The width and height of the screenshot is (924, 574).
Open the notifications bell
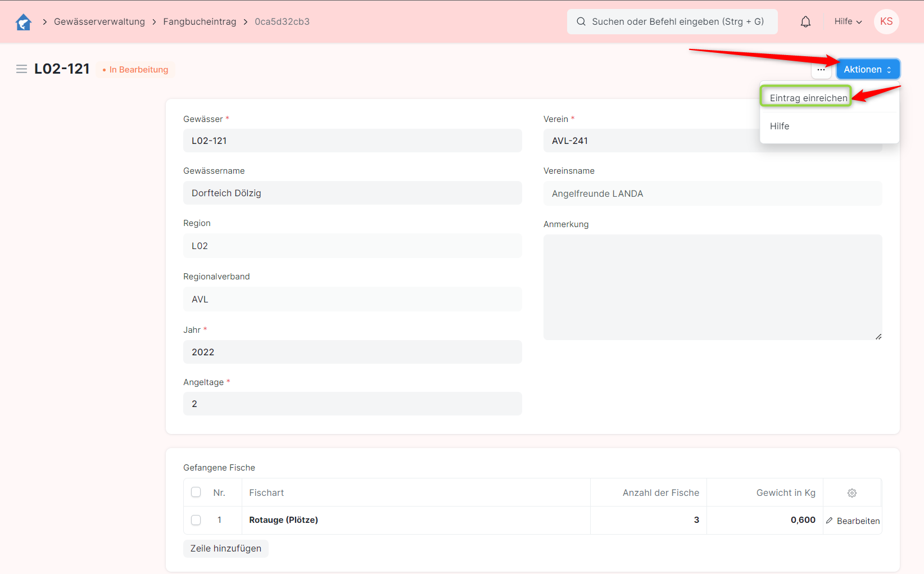tap(805, 22)
